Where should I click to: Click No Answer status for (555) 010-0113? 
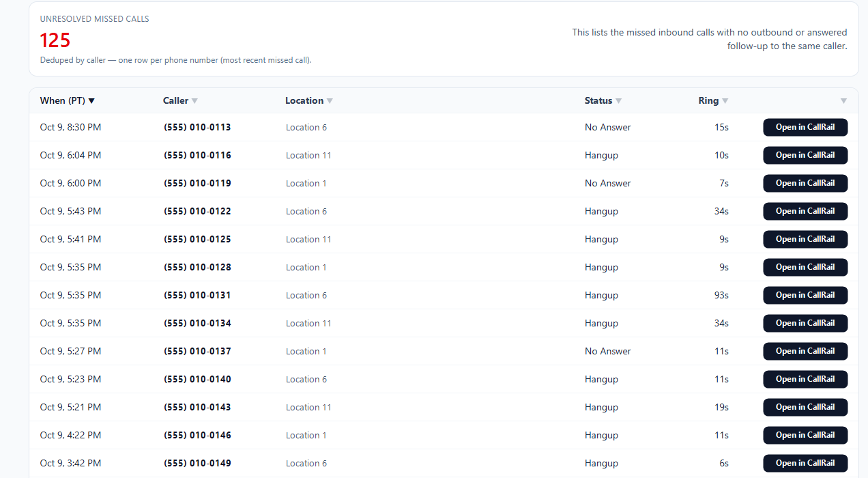tap(608, 128)
